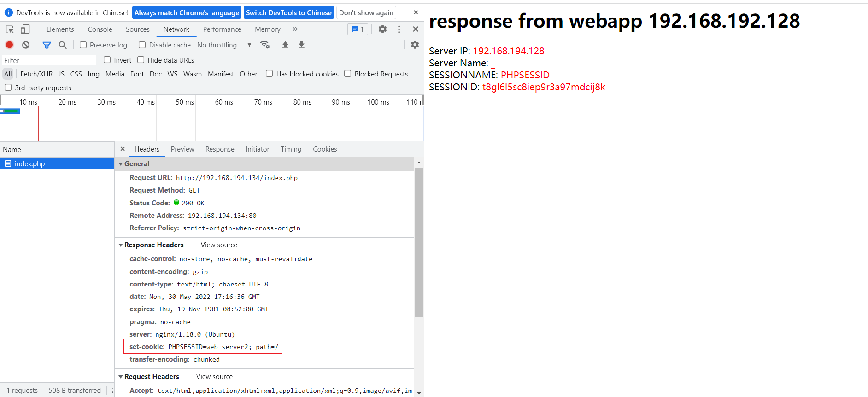
Task: Toggle the device toolbar icon
Action: click(25, 29)
